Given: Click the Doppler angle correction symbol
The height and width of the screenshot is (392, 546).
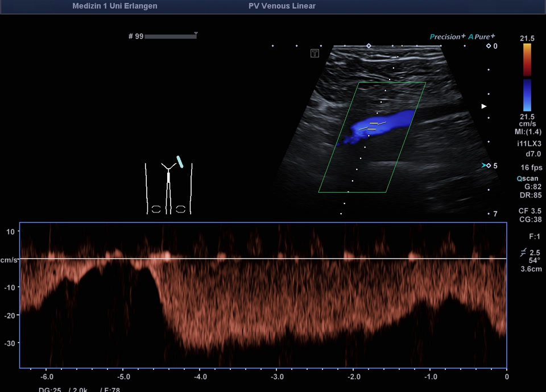Looking at the screenshot, I should coord(523,252).
